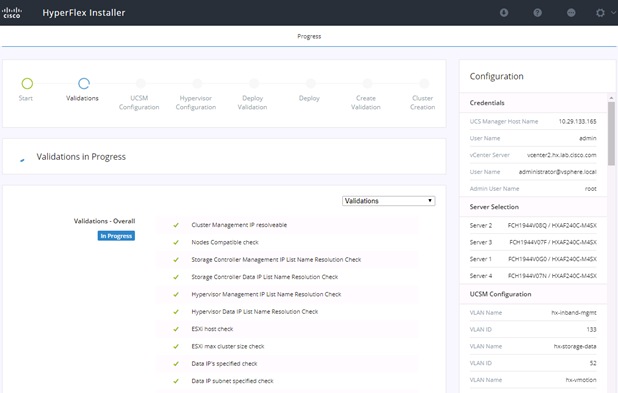This screenshot has height=393, width=618.
Task: Click checkmark for Cluster Management IP resolveable
Action: pos(176,225)
